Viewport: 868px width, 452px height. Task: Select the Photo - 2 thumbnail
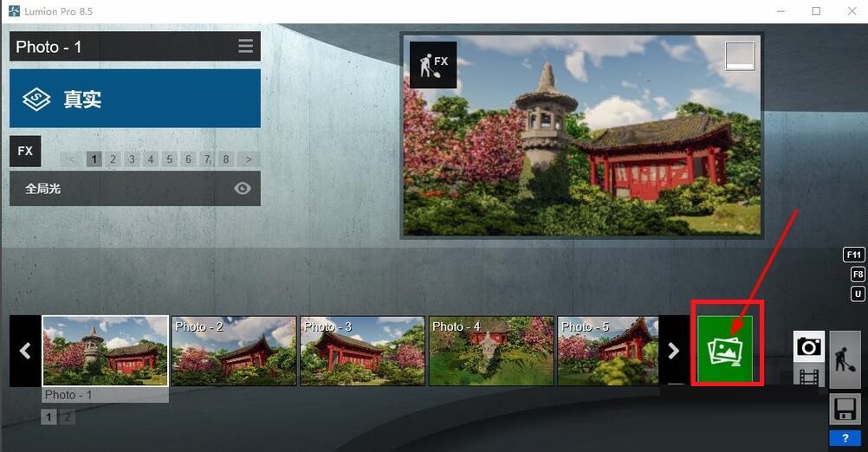pyautogui.click(x=234, y=351)
